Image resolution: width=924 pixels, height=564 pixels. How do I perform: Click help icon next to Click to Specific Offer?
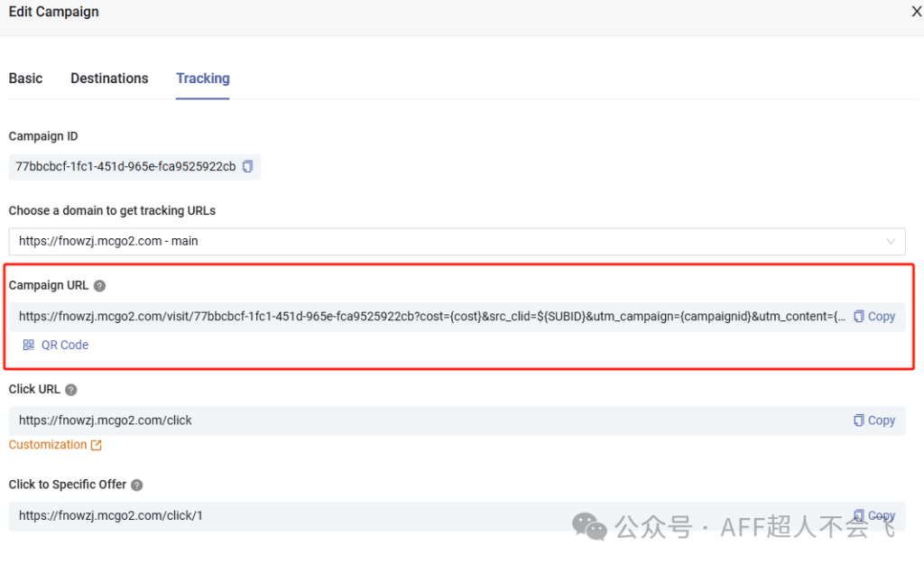pos(136,485)
